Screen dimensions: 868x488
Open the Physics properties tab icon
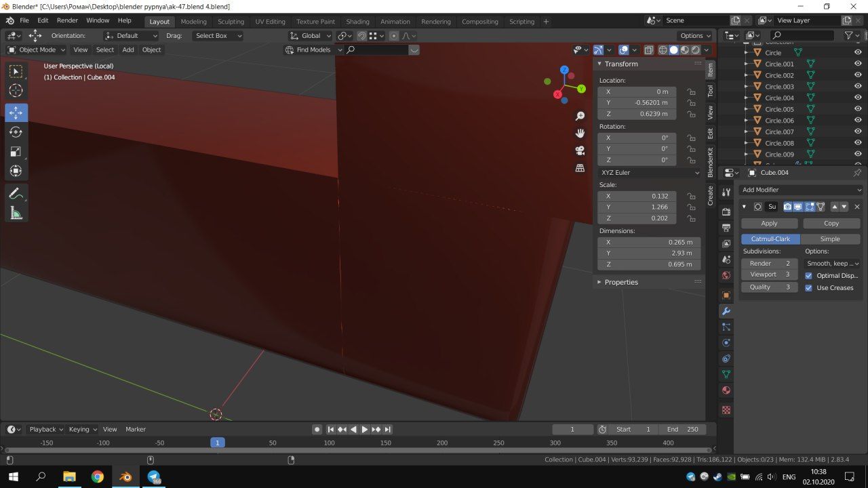click(x=726, y=343)
